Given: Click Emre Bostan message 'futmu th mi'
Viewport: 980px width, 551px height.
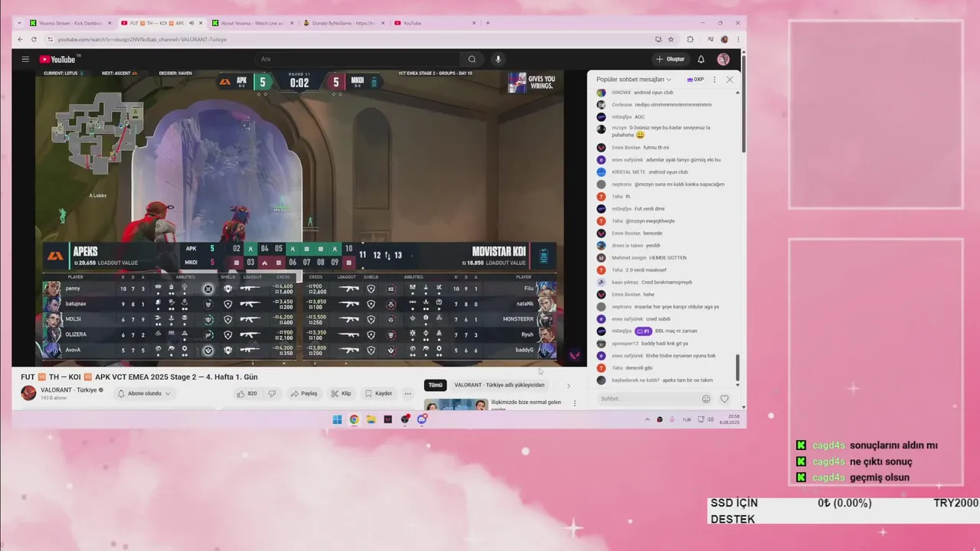Looking at the screenshot, I should 656,147.
